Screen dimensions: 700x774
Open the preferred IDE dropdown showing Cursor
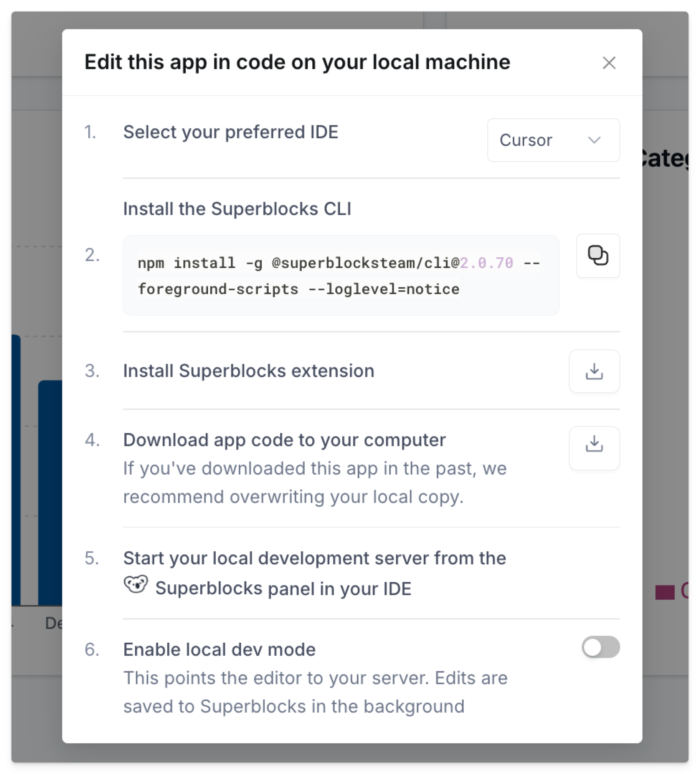coord(553,140)
